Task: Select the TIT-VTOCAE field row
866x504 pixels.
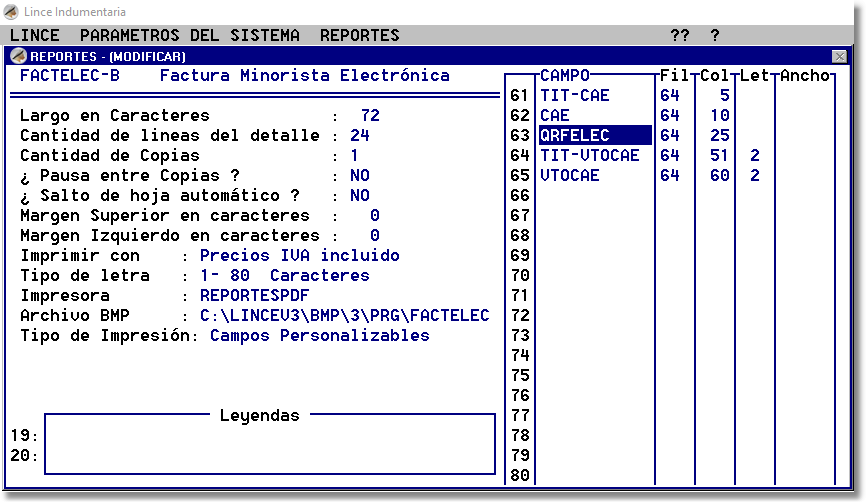Action: pyautogui.click(x=589, y=155)
